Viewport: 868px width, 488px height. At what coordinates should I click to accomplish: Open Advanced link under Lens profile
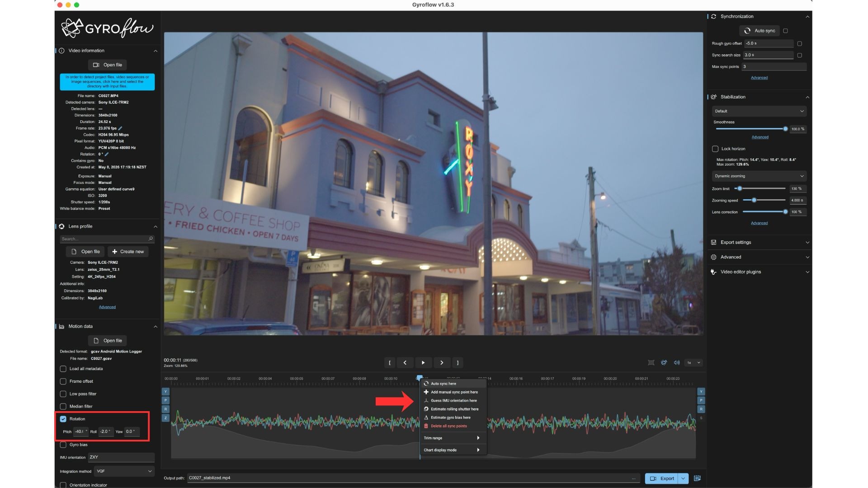coord(107,307)
